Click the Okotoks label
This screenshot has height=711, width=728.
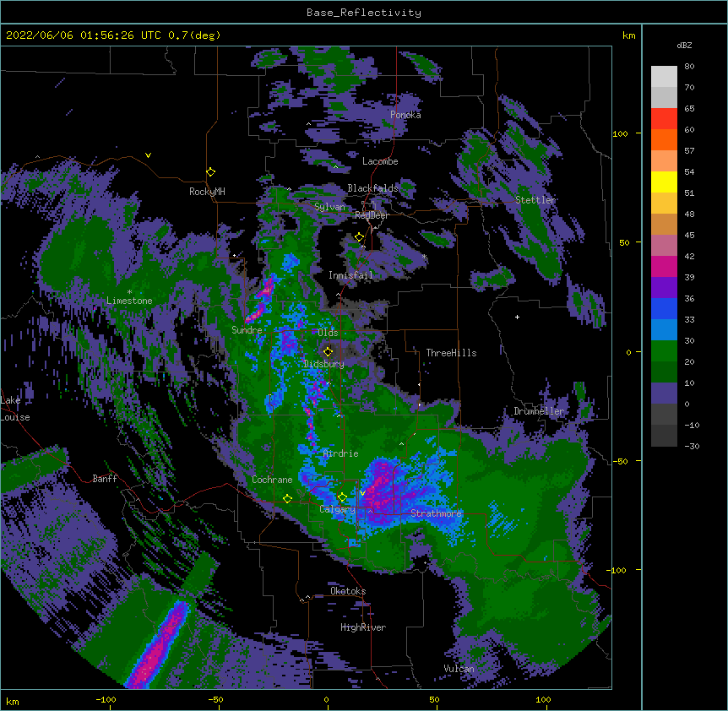pyautogui.click(x=348, y=591)
